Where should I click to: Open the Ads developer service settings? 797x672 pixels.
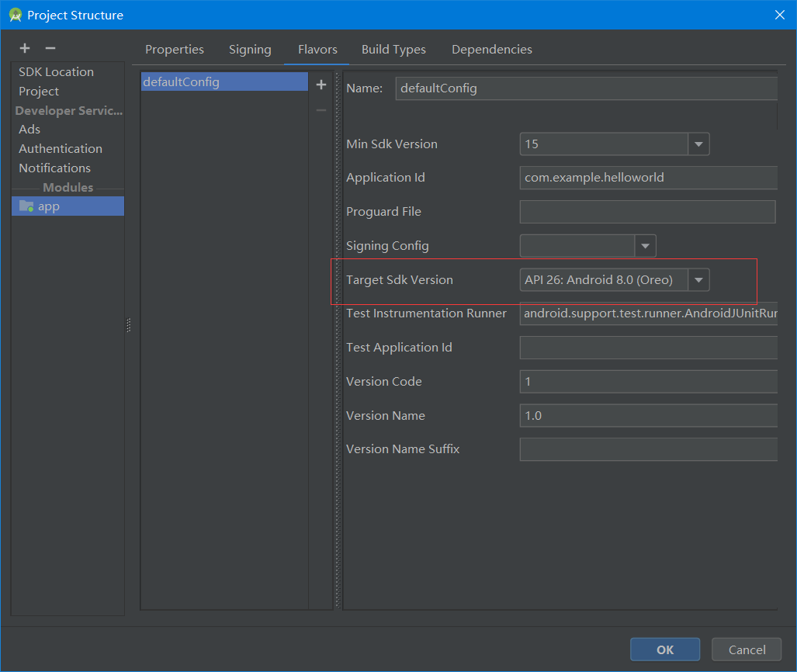point(29,129)
